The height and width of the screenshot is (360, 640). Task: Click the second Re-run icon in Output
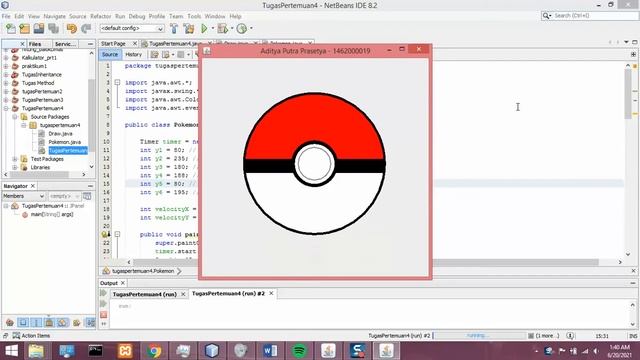(103, 304)
